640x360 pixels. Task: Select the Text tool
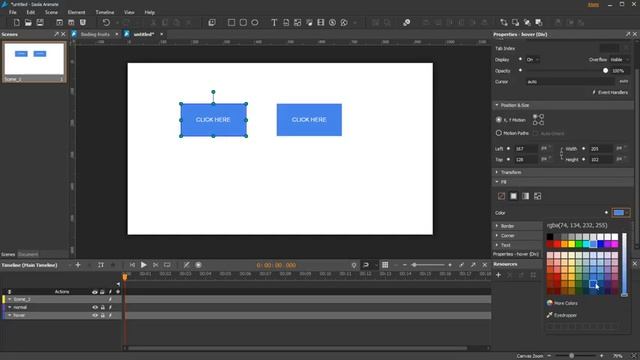click(x=274, y=23)
